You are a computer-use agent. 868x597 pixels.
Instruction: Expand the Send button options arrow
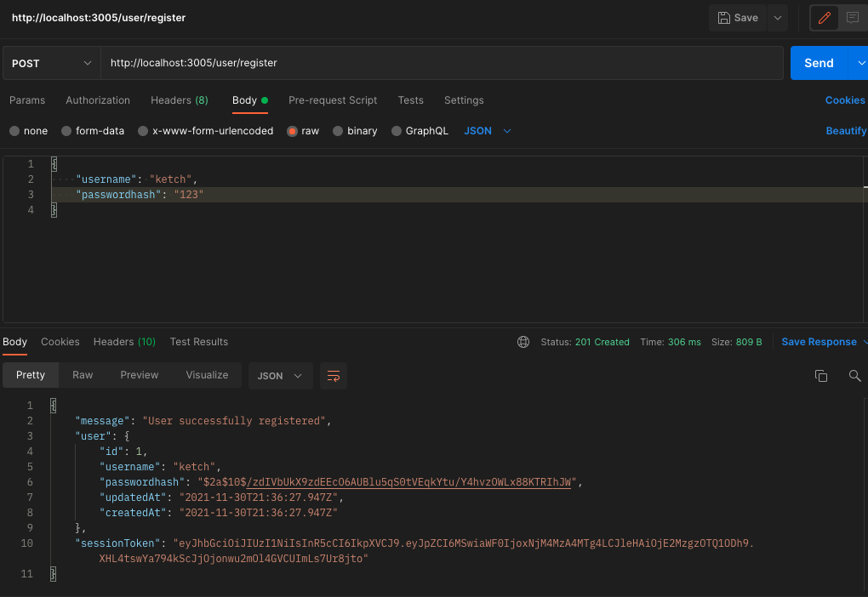861,63
